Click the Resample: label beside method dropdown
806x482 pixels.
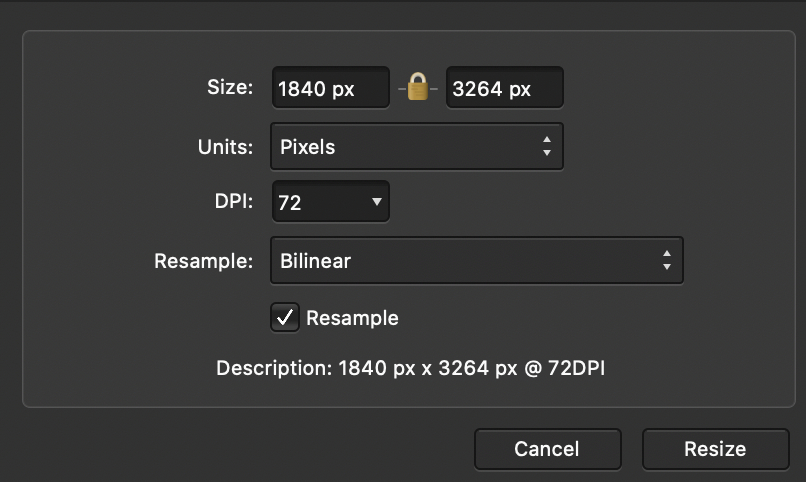(203, 262)
